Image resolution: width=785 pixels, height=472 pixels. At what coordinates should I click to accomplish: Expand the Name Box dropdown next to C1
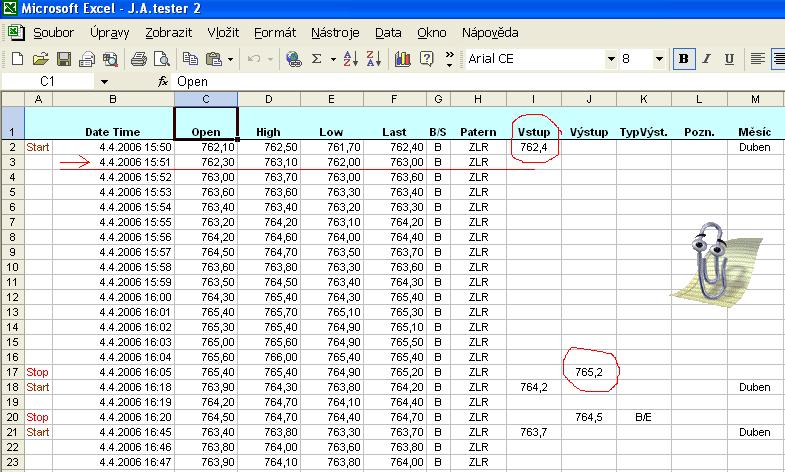pos(105,81)
